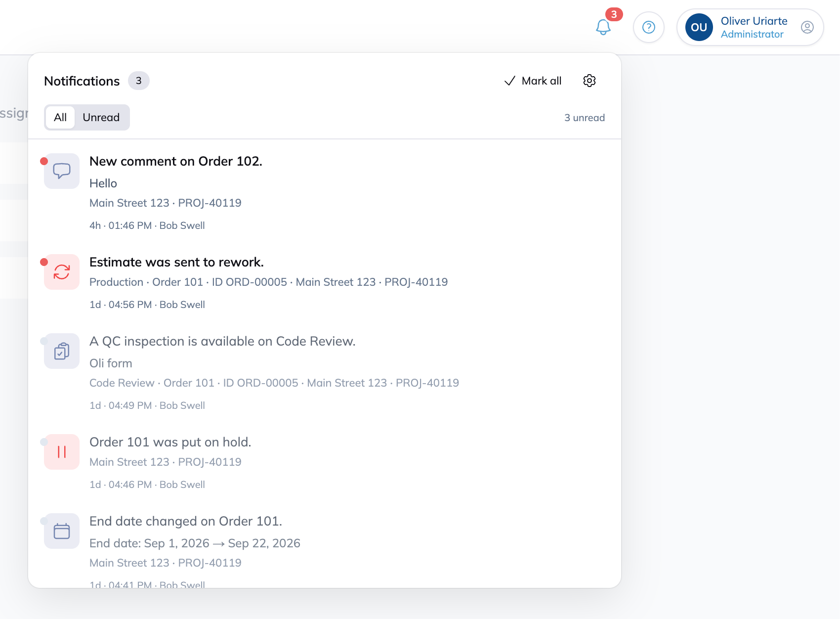Click the Notifications panel title
The width and height of the screenshot is (840, 619).
[x=82, y=81]
